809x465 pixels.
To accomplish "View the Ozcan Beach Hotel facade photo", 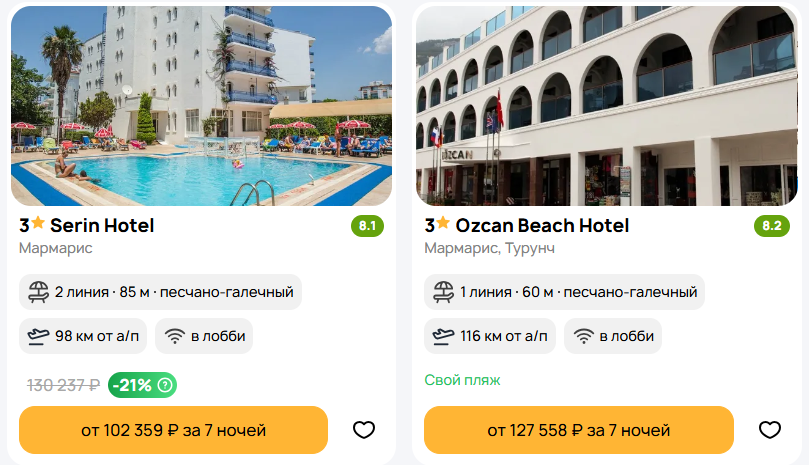I will pyautogui.click(x=607, y=106).
